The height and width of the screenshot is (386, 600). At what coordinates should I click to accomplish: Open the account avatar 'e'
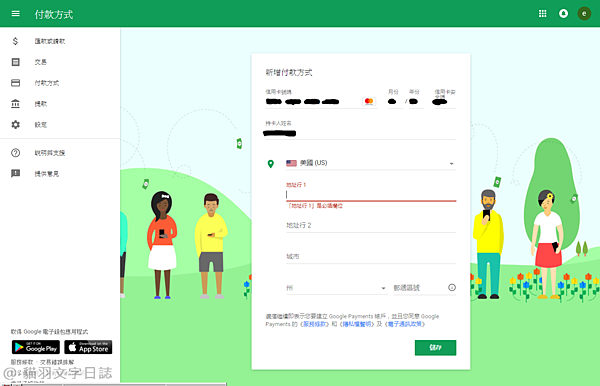pyautogui.click(x=584, y=14)
